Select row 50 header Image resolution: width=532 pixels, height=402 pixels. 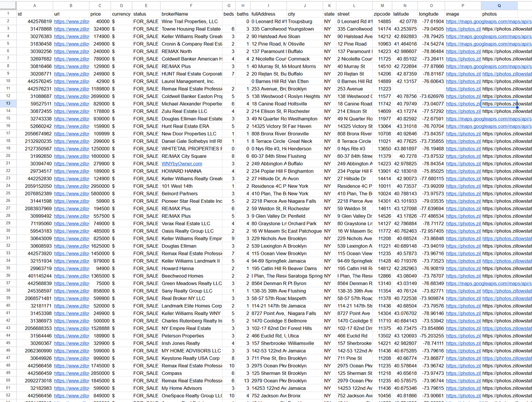click(x=8, y=380)
